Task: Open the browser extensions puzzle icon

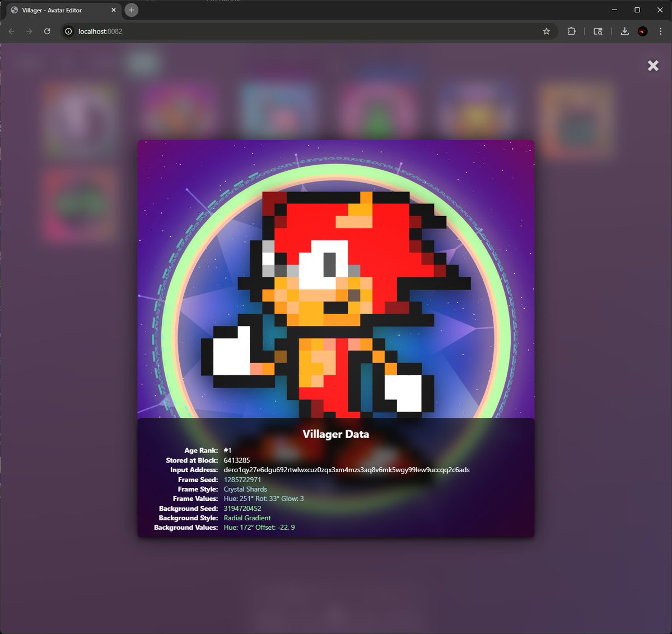Action: tap(571, 31)
